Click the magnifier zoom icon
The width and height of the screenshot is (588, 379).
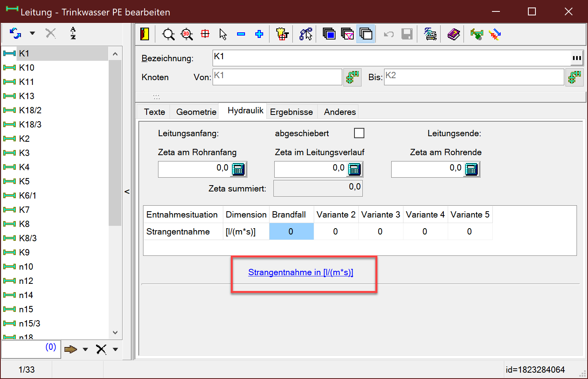click(168, 34)
